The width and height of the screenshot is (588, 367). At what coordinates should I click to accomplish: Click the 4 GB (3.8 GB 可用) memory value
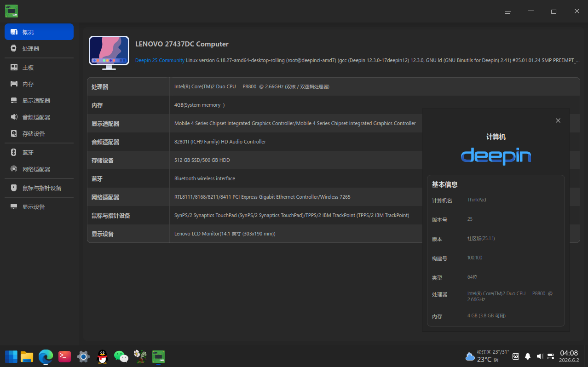486,315
